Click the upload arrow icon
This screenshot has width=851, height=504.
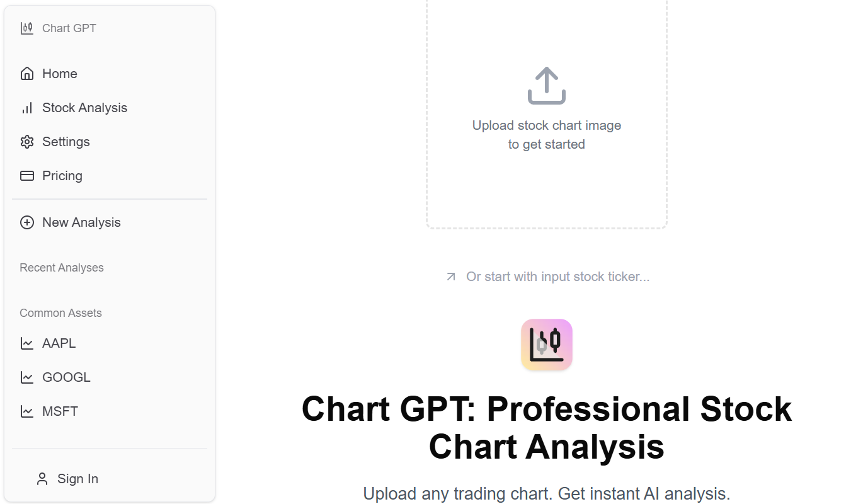click(546, 85)
